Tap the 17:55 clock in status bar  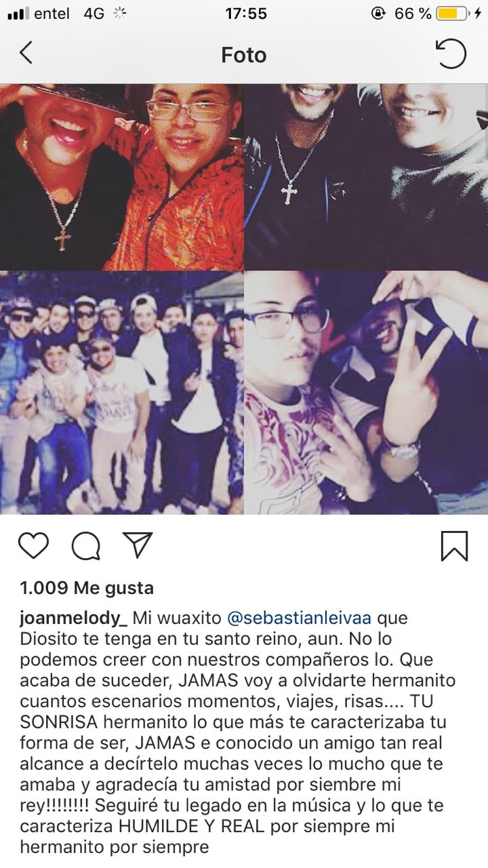click(x=245, y=14)
